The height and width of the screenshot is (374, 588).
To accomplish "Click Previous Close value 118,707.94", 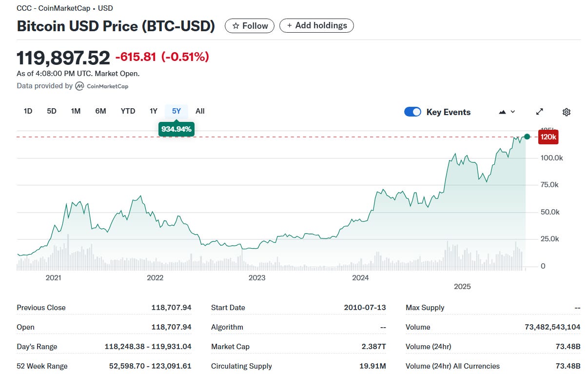I will [171, 308].
